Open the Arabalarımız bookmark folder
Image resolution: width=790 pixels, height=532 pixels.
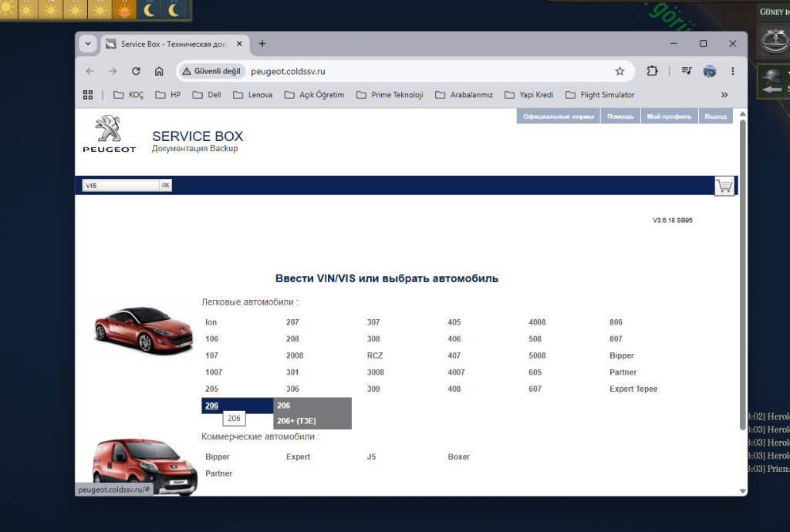464,95
